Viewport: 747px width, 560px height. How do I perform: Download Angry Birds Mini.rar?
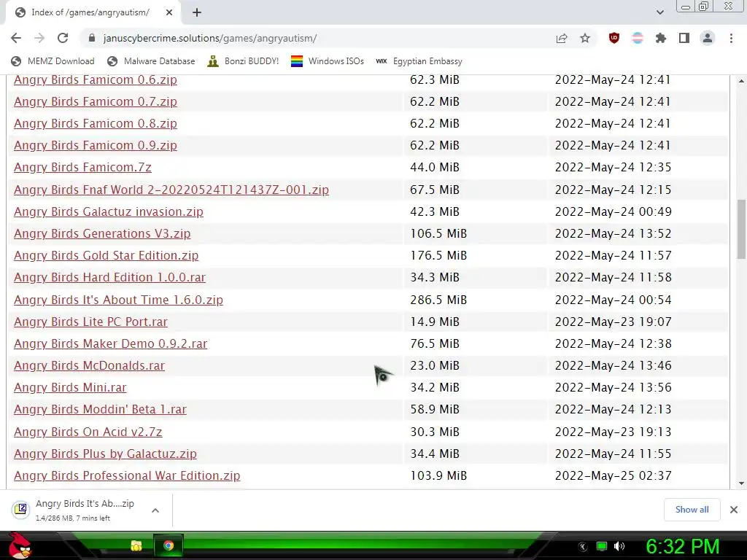click(70, 387)
